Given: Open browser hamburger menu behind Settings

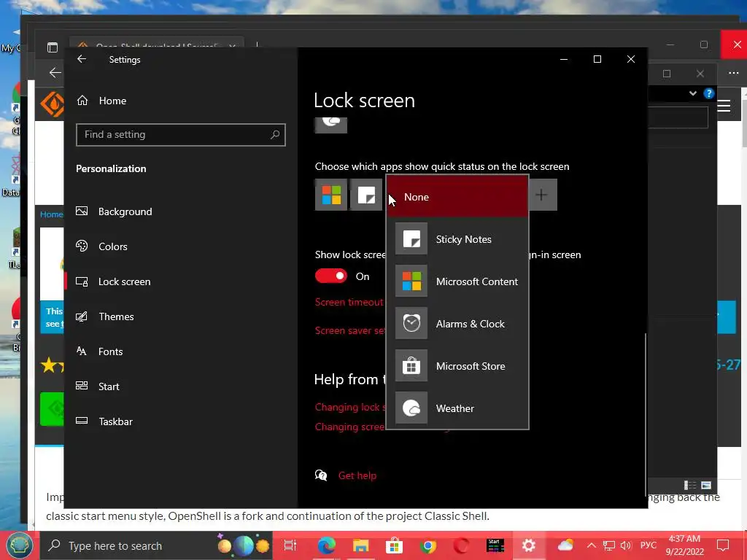Looking at the screenshot, I should [x=724, y=106].
